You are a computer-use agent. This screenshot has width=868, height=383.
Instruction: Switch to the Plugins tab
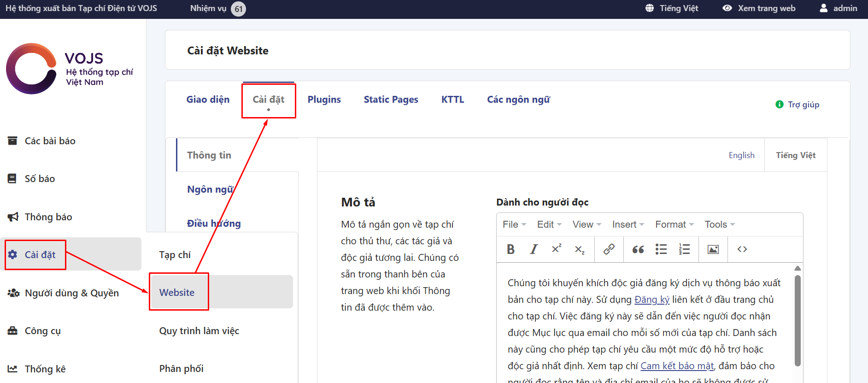pos(324,100)
